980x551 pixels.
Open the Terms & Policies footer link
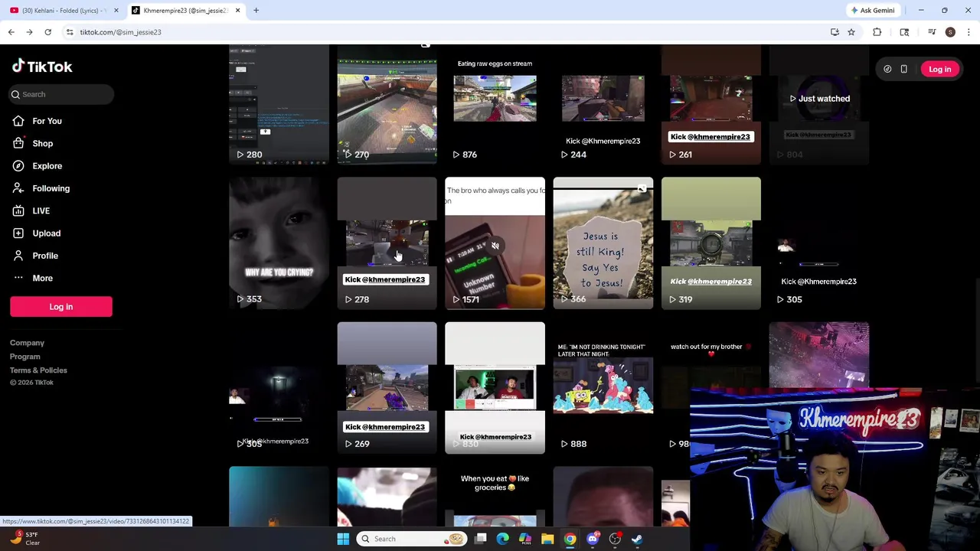click(38, 370)
